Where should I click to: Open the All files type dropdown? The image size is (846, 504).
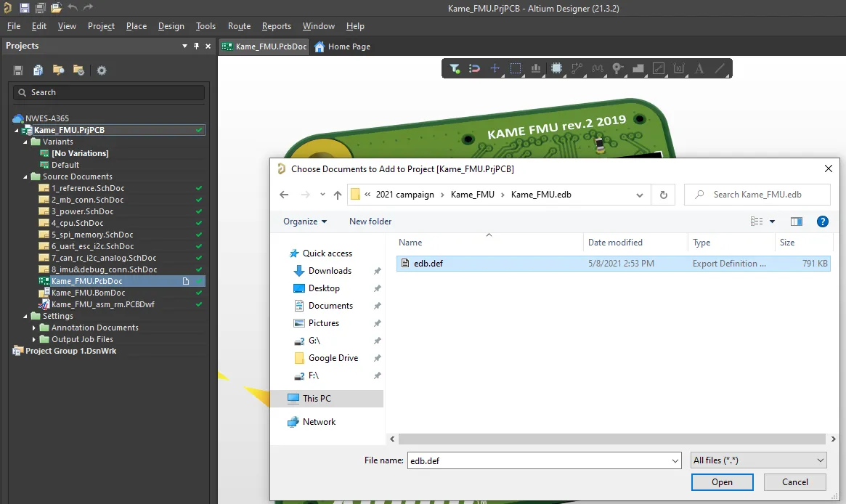[757, 460]
